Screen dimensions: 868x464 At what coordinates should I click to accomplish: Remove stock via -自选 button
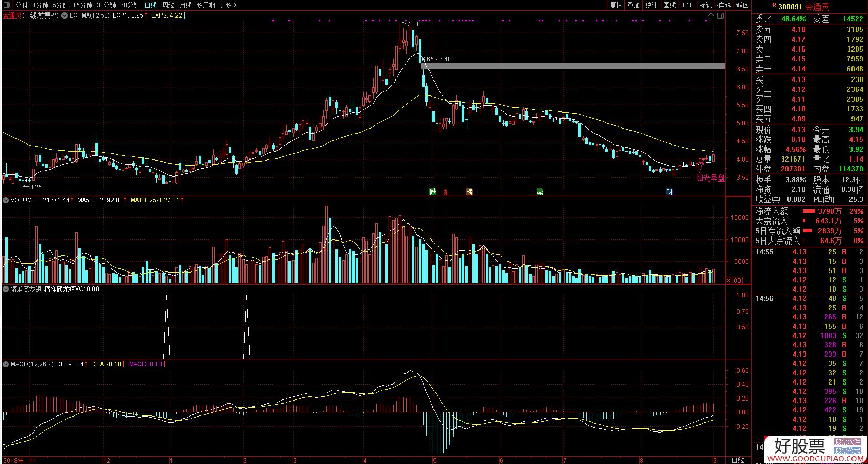(x=724, y=5)
